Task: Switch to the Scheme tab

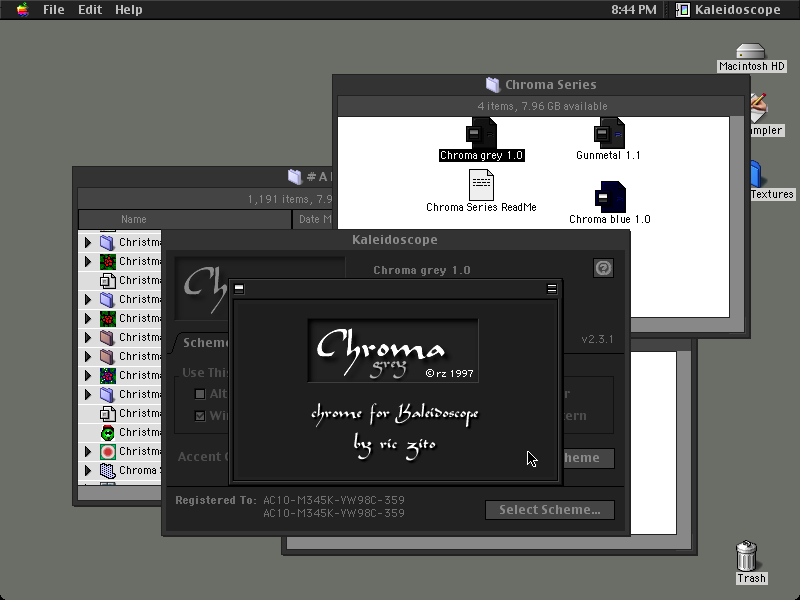Action: (x=204, y=342)
